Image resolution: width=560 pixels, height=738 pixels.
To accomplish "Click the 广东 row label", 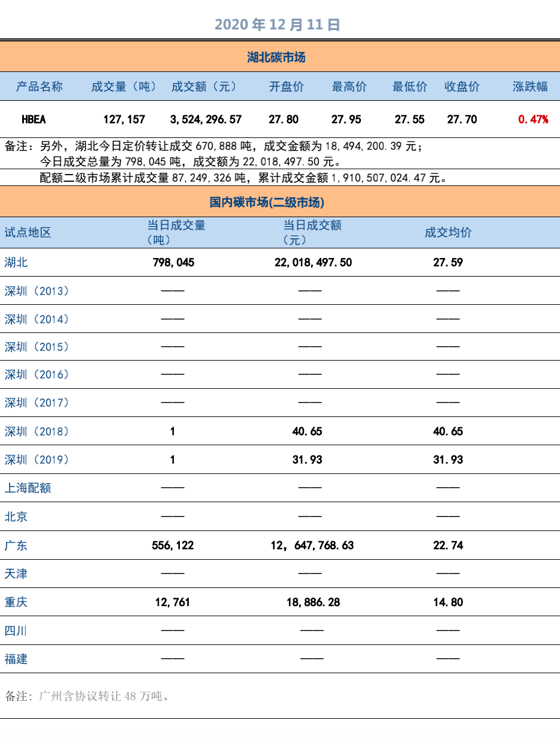I will [x=16, y=545].
